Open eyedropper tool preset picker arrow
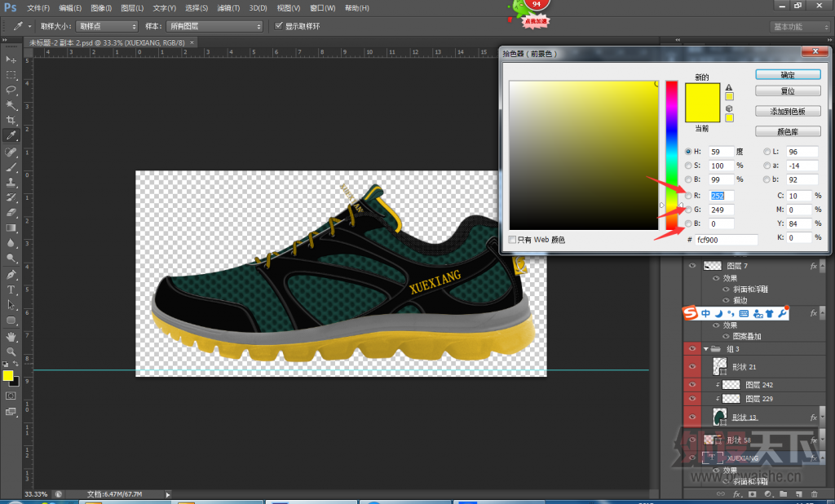This screenshot has height=504, width=835. pyautogui.click(x=29, y=26)
